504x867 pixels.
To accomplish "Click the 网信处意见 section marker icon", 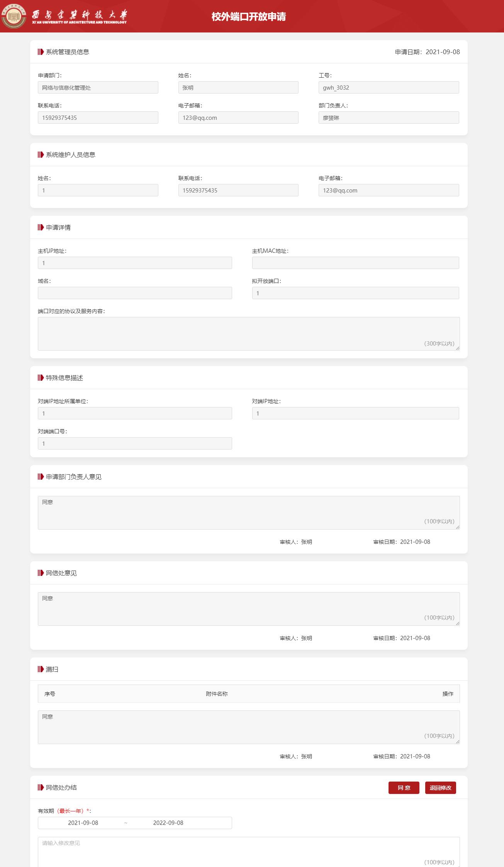I will point(41,573).
